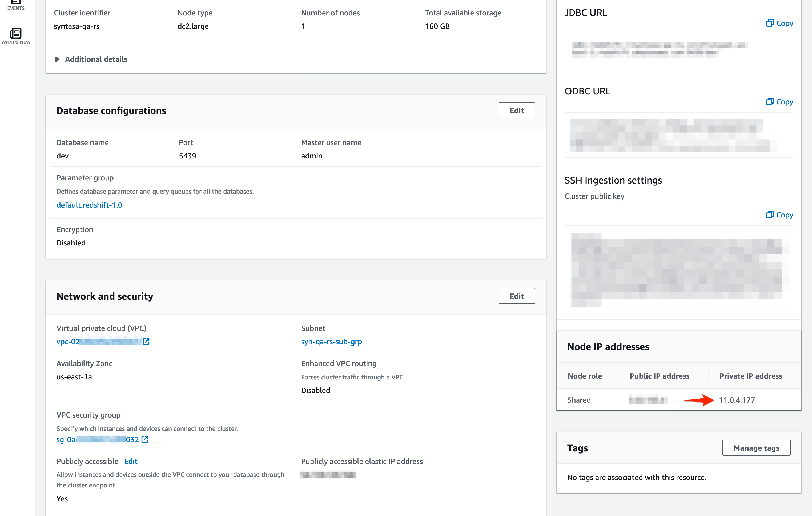Click the Manage tags button
This screenshot has width=812, height=516.
[756, 448]
